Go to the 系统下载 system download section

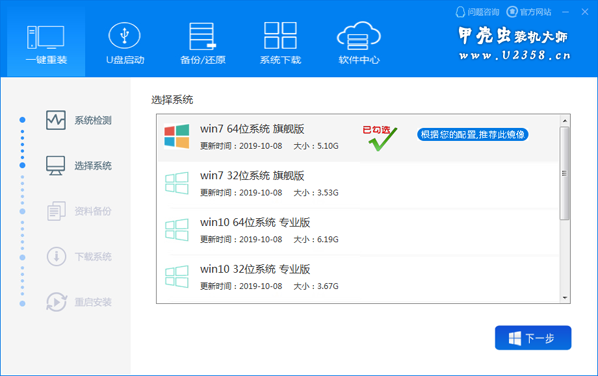coord(280,43)
